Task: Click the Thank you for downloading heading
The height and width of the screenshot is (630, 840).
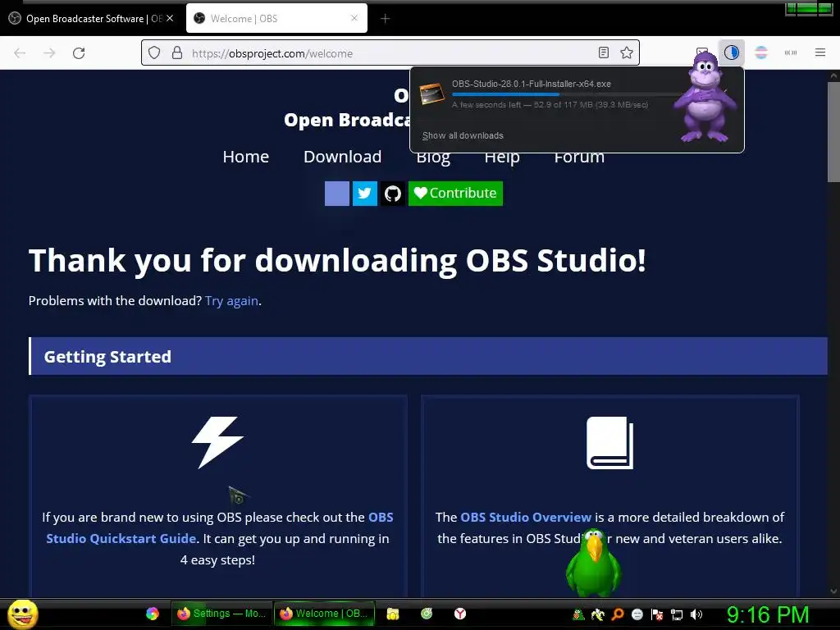Action: point(337,261)
